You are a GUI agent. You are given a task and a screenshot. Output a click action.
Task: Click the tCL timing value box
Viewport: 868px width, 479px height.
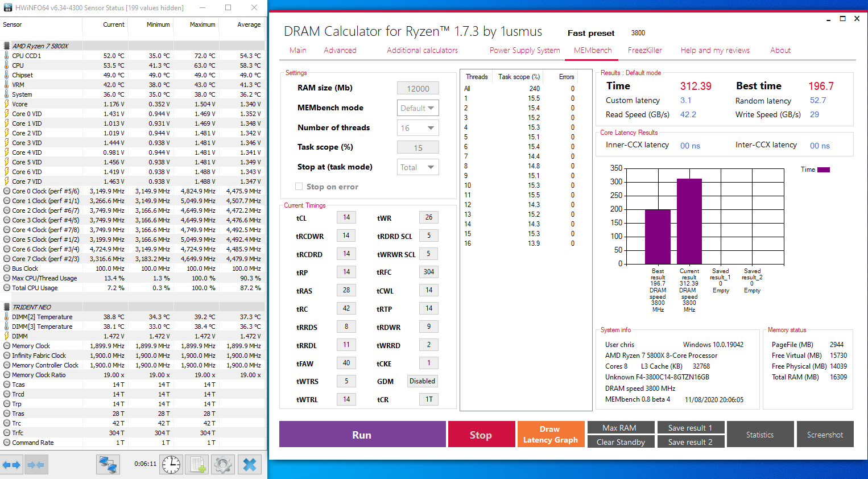click(x=346, y=217)
